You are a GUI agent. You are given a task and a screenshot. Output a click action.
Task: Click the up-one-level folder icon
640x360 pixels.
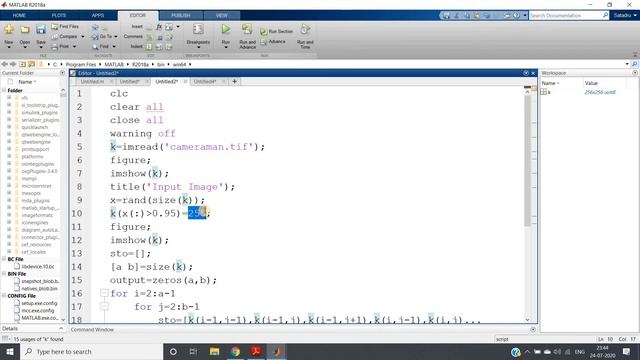click(x=22, y=64)
